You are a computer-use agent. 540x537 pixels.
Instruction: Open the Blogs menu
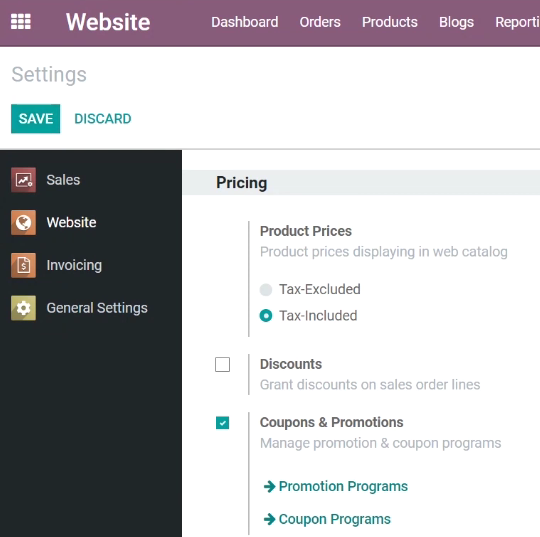point(456,22)
